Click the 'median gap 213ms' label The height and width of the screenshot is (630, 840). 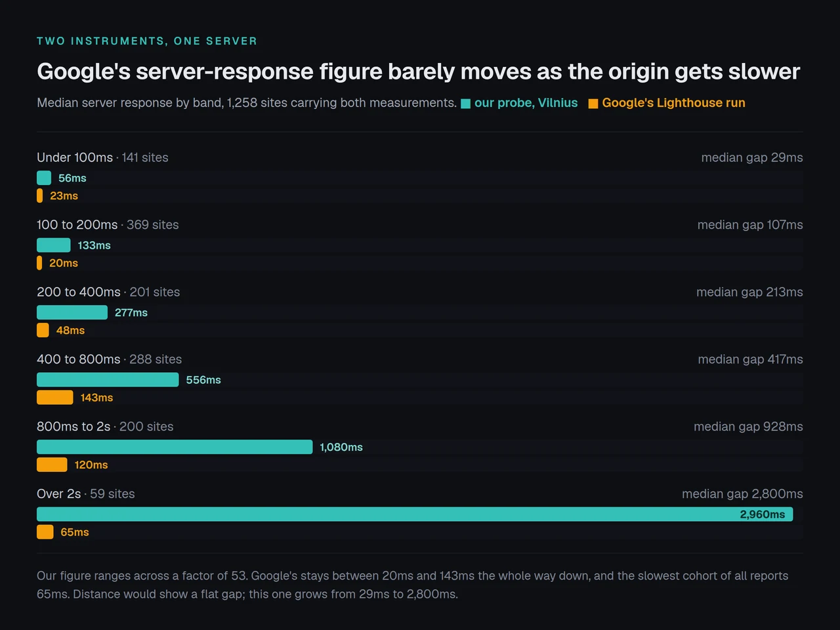[749, 292]
